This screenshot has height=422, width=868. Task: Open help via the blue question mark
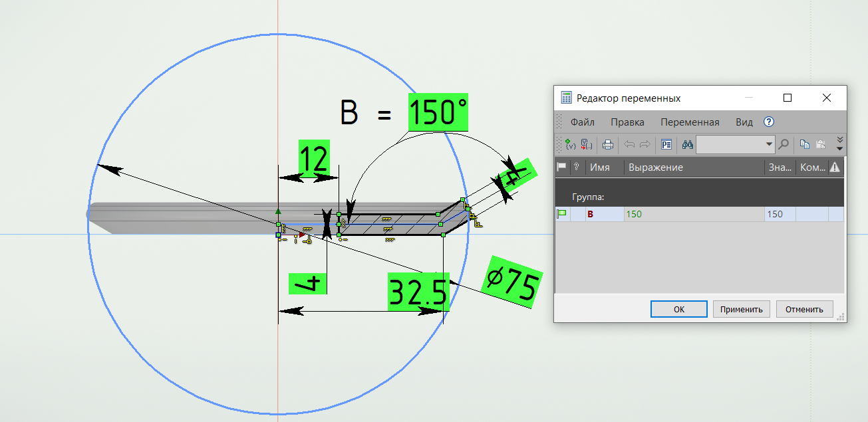tap(769, 122)
